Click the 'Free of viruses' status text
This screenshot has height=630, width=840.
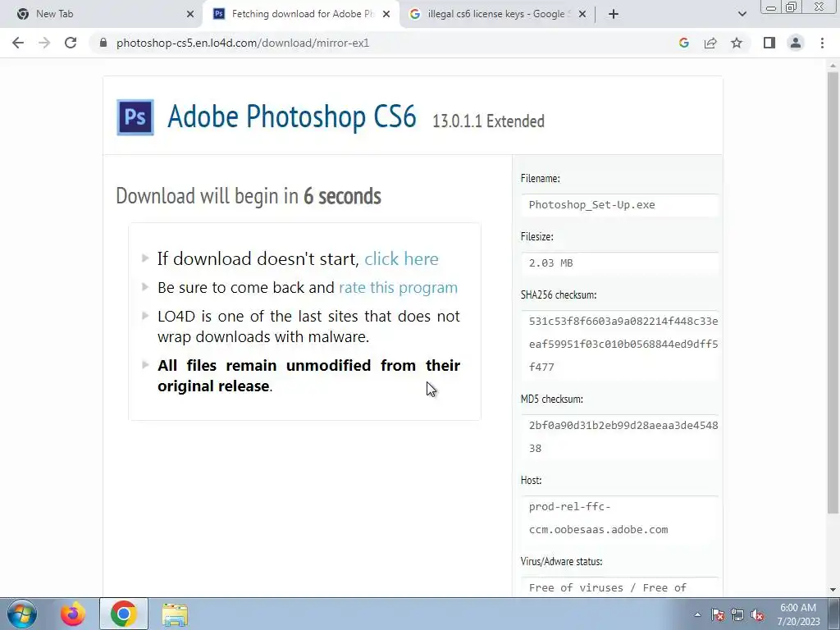pyautogui.click(x=608, y=588)
